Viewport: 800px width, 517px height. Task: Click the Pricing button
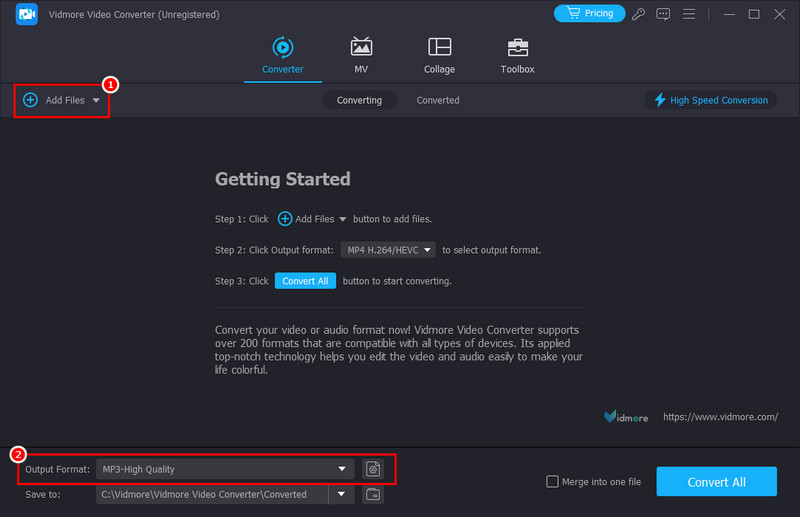click(x=589, y=14)
